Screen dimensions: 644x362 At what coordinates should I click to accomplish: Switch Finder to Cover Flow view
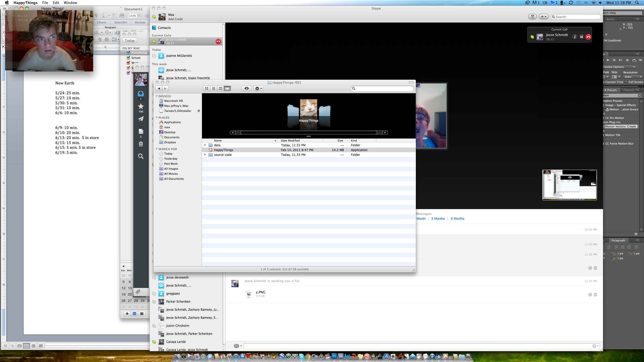click(x=227, y=88)
